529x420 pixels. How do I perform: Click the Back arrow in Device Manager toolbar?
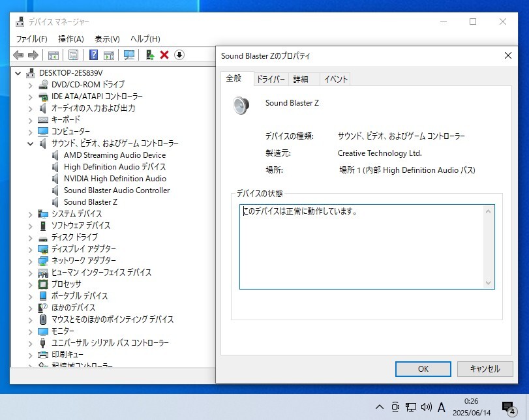pos(18,55)
